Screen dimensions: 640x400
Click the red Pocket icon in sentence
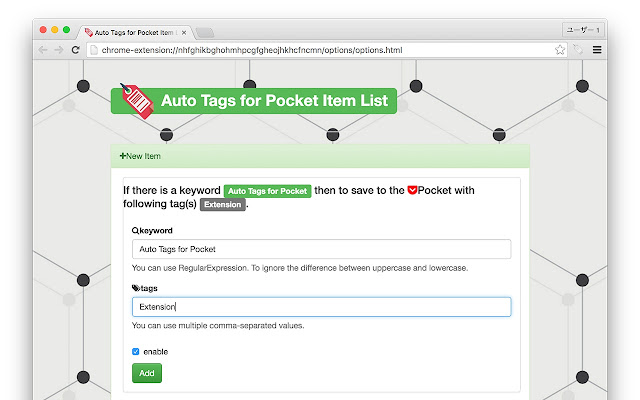[x=412, y=190]
